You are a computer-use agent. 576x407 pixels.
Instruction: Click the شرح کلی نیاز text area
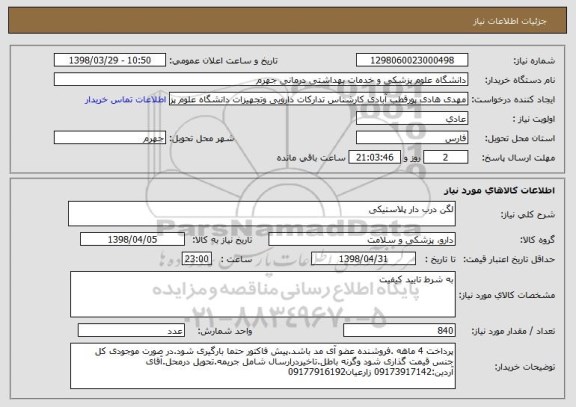[x=262, y=213]
